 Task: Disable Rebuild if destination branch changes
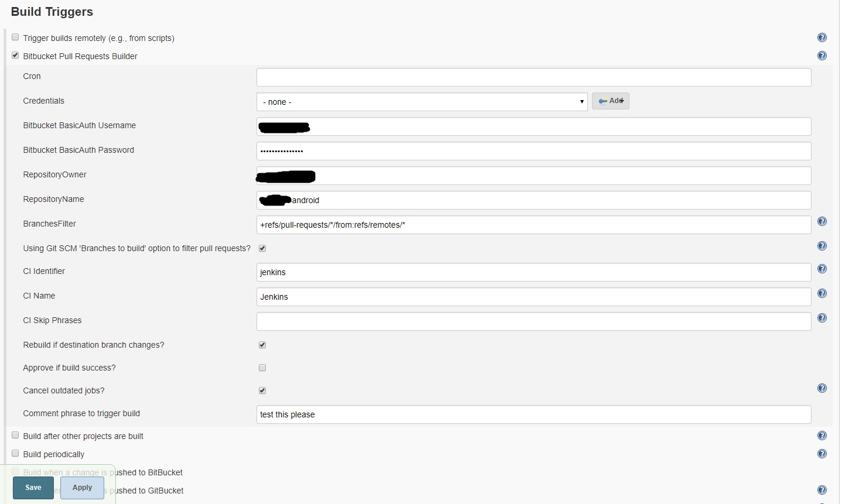tap(262, 345)
